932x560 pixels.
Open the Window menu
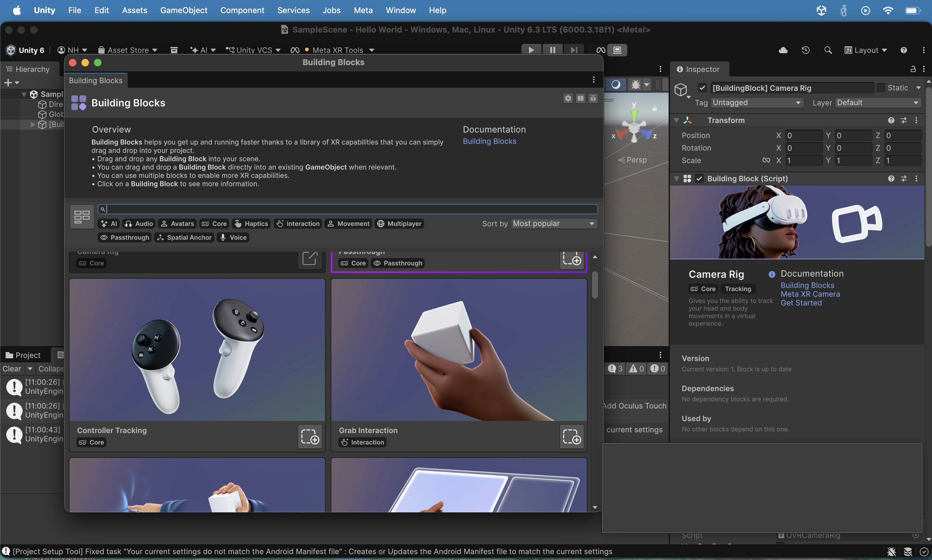point(400,10)
